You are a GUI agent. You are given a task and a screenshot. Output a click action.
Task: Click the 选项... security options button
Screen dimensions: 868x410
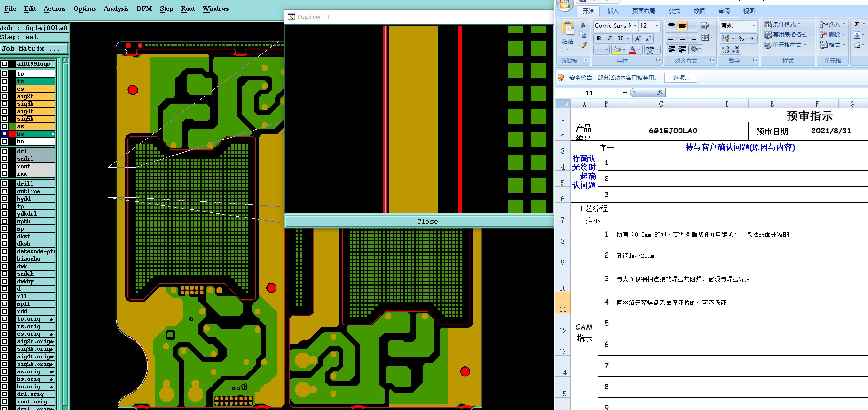pyautogui.click(x=681, y=78)
